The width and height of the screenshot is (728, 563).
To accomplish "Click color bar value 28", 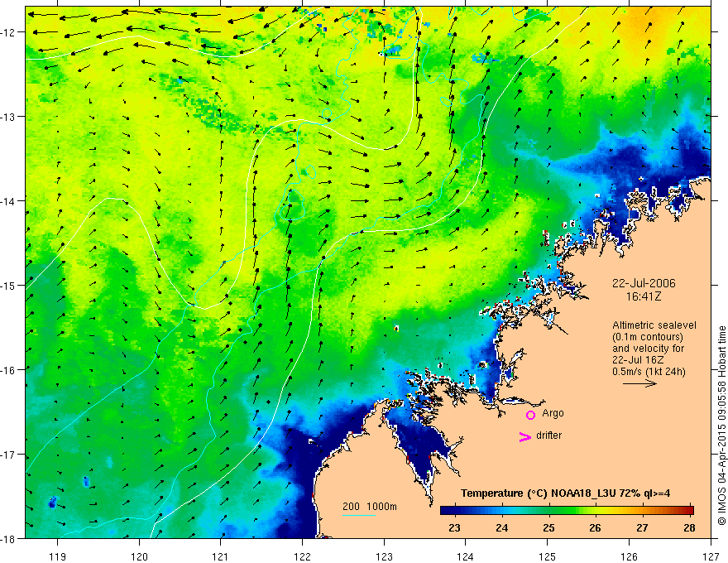I will pos(689,527).
